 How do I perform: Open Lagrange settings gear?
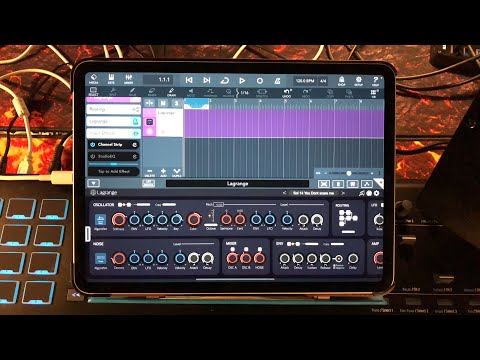click(377, 193)
